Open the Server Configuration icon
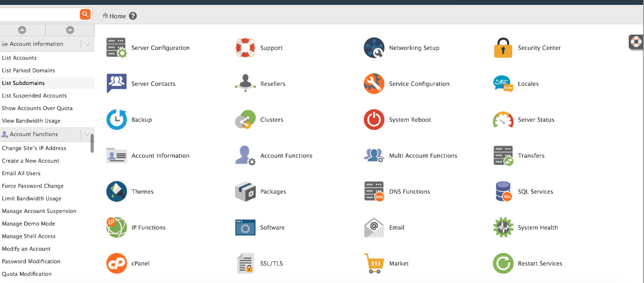644x283 pixels. point(117,48)
